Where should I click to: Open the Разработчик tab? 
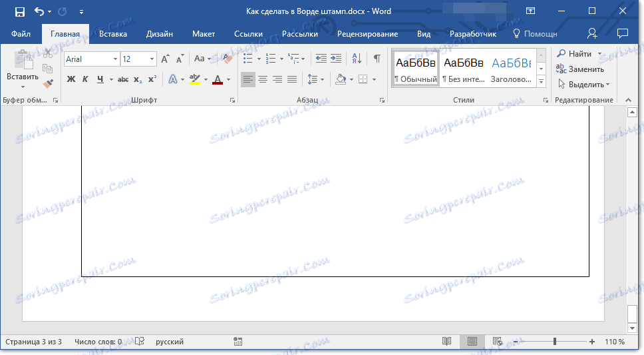473,34
